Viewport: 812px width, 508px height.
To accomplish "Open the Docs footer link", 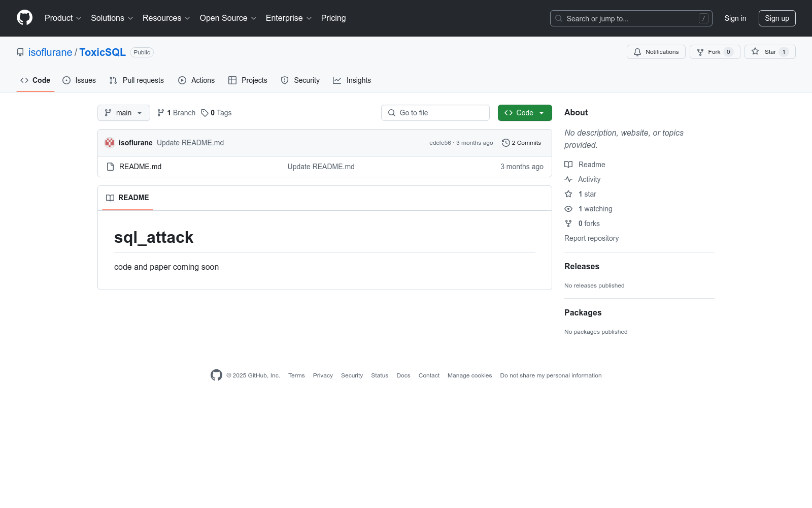I will [x=403, y=375].
